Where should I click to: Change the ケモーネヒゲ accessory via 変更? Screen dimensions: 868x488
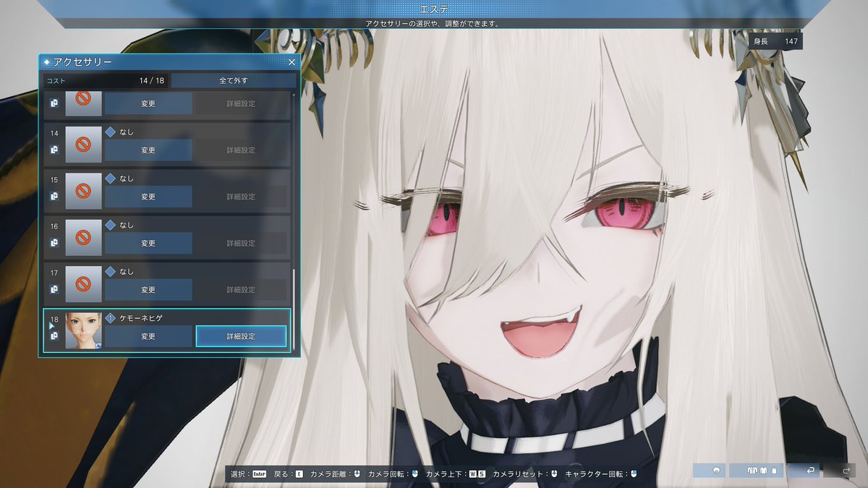tap(148, 336)
